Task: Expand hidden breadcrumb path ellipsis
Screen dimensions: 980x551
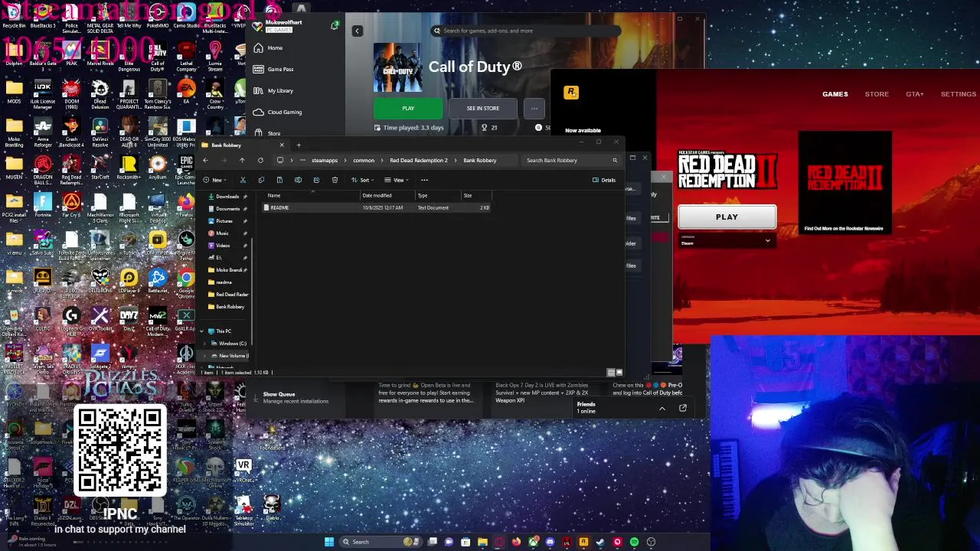Action: tap(303, 160)
